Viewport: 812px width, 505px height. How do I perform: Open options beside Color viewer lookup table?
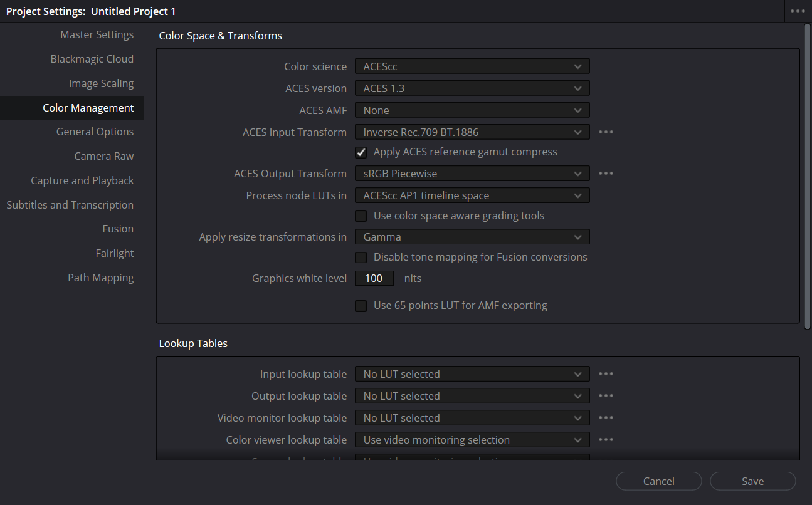(x=605, y=440)
